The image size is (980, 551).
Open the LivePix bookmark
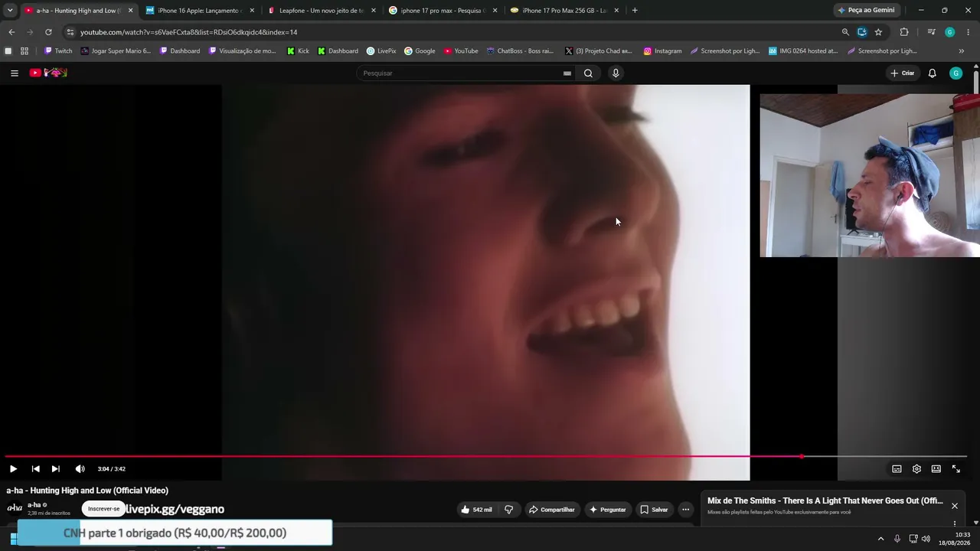point(381,51)
